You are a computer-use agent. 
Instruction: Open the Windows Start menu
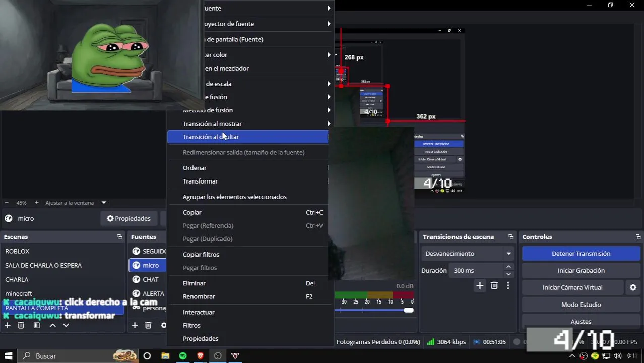pos(9,356)
